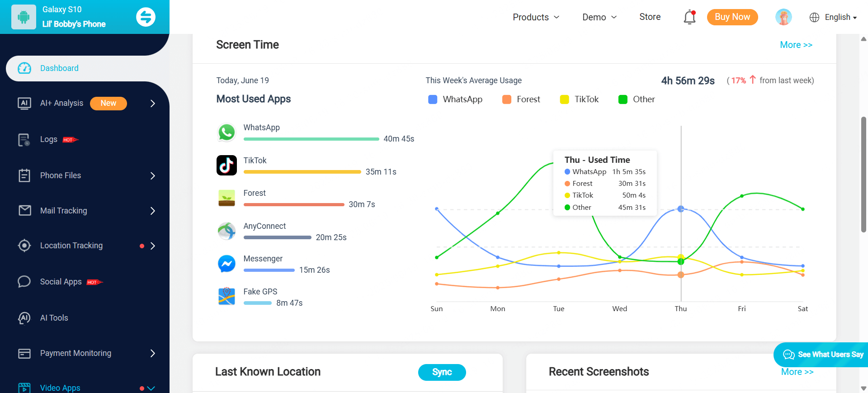Click TikTok usage progress bar
This screenshot has width=868, height=393.
click(302, 172)
